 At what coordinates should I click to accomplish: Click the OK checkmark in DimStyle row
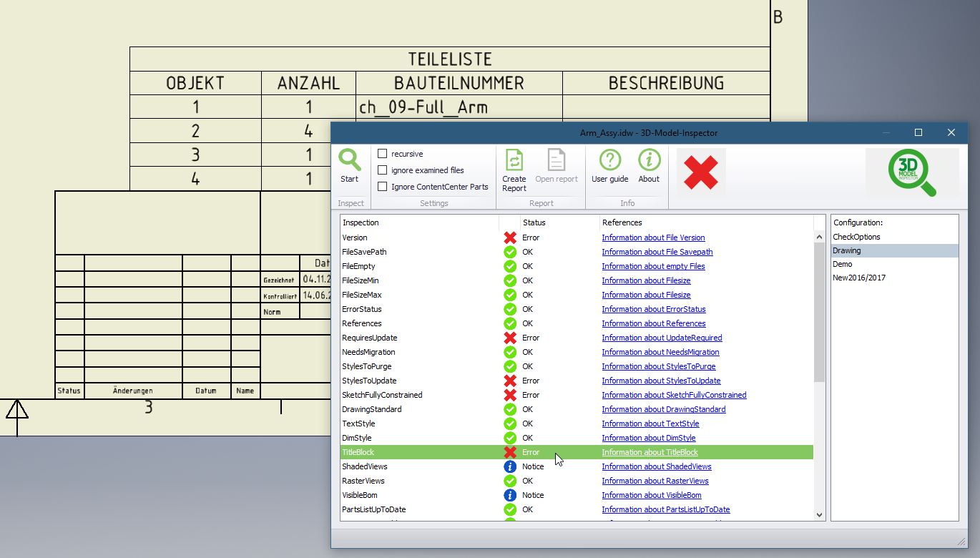coord(510,438)
